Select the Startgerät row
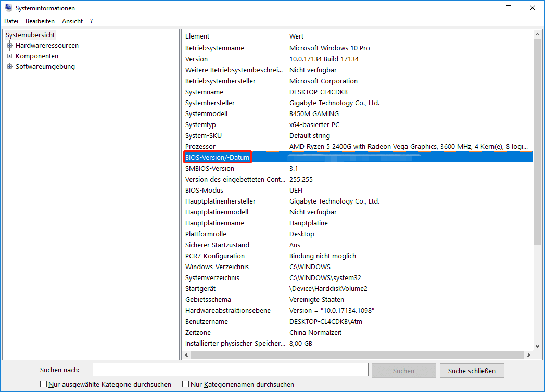This screenshot has width=545, height=392. (358, 289)
